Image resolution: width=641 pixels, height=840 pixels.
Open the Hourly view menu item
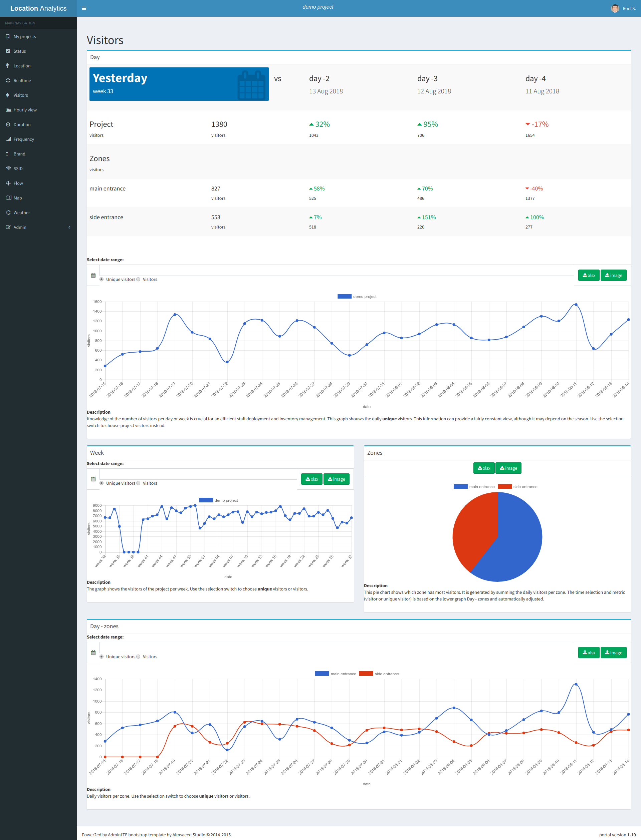[25, 110]
